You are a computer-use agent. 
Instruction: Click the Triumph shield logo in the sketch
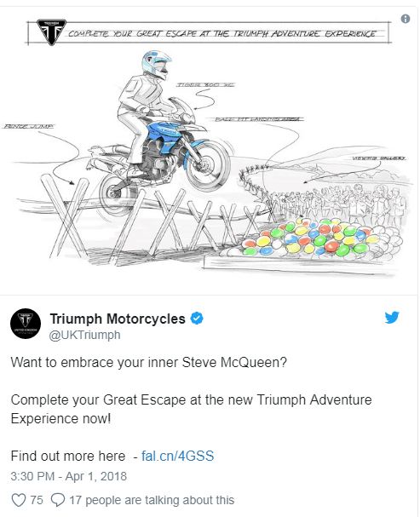[x=51, y=32]
